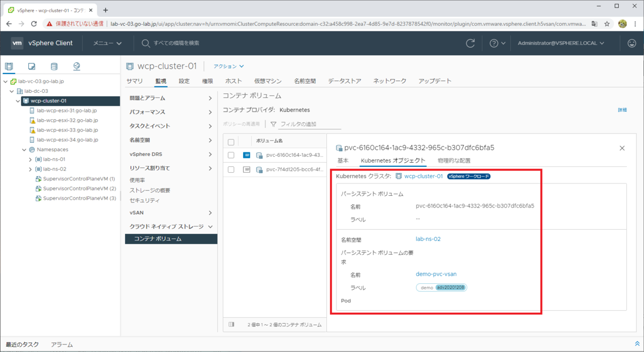644x352 pixels.
Task: Open details icon for pvc-6160c164 row
Action: coord(247,155)
